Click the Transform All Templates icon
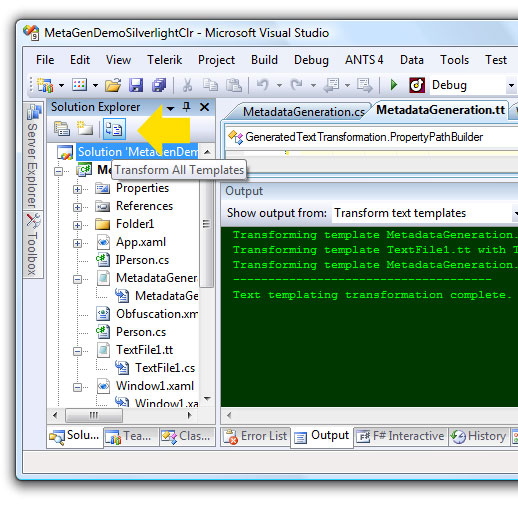The height and width of the screenshot is (508, 518). [114, 129]
